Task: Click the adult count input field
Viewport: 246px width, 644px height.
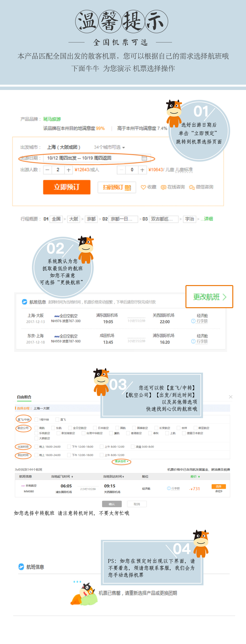Action: (58, 170)
